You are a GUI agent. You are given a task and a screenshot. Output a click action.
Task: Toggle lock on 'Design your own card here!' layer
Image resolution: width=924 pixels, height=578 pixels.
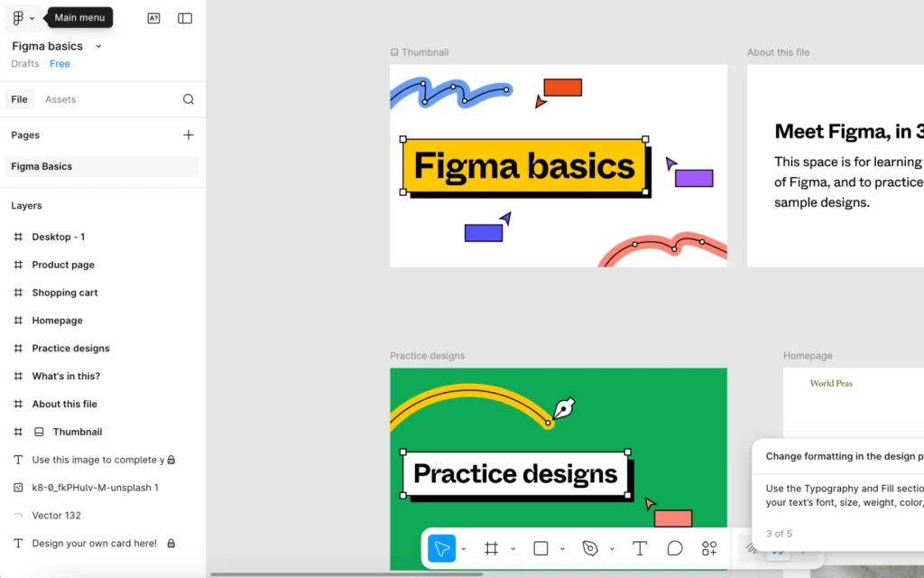click(171, 544)
